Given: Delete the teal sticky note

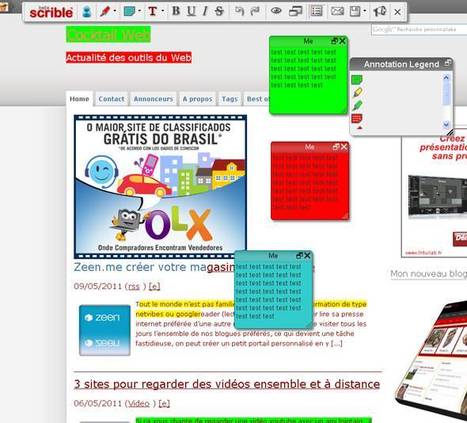Looking at the screenshot, I should pyautogui.click(x=307, y=255).
